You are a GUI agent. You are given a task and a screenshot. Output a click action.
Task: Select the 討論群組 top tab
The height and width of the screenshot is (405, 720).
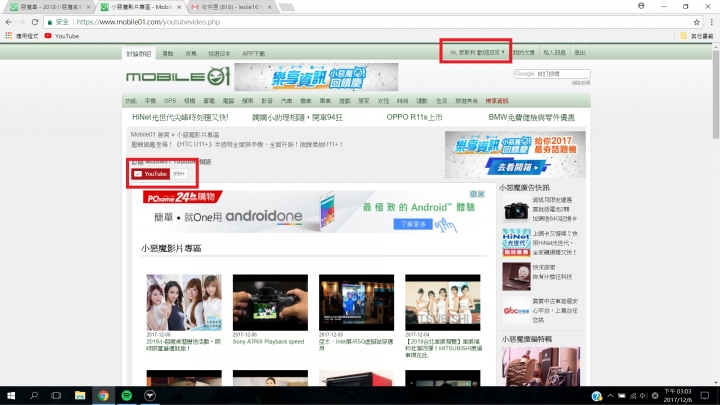point(139,54)
